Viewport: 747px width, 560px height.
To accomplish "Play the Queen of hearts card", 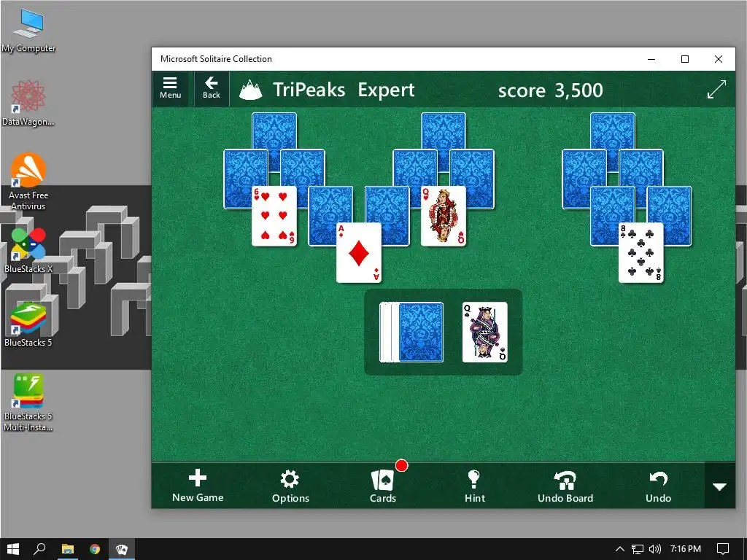I will click(444, 216).
